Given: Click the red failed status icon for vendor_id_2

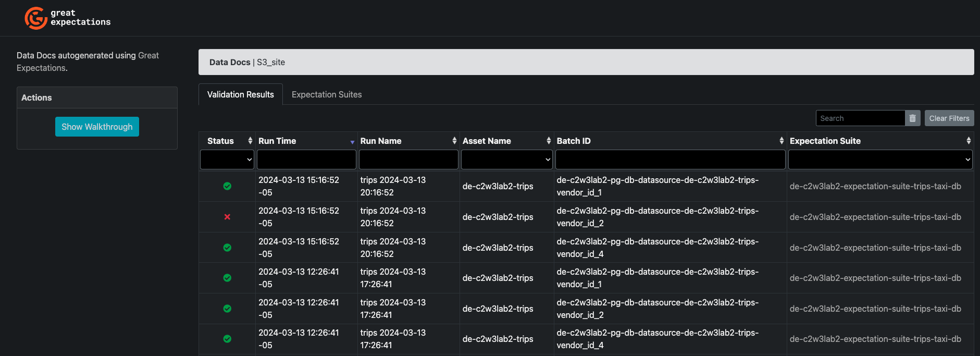Looking at the screenshot, I should tap(227, 217).
